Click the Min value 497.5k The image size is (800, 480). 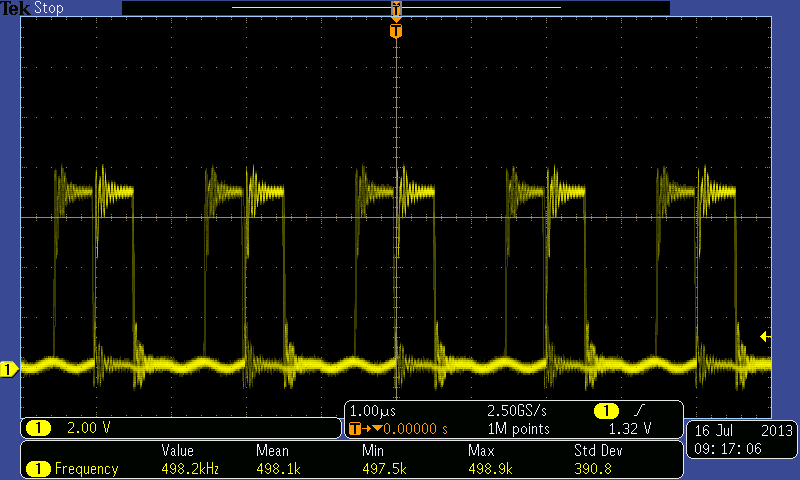click(x=384, y=468)
